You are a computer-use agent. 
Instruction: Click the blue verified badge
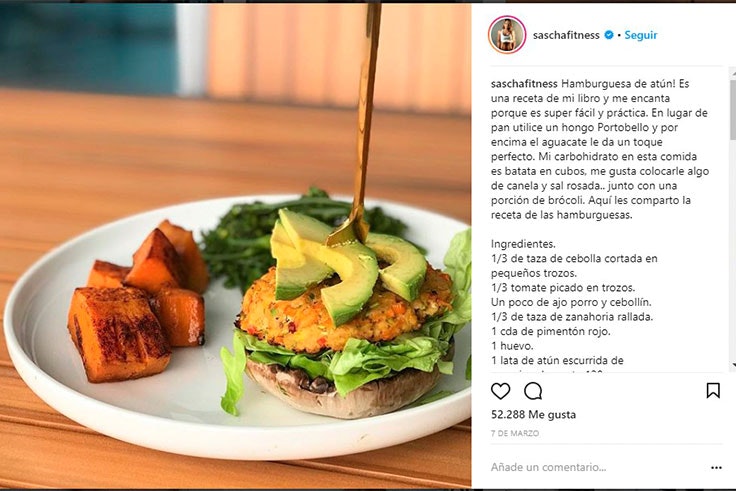[609, 35]
